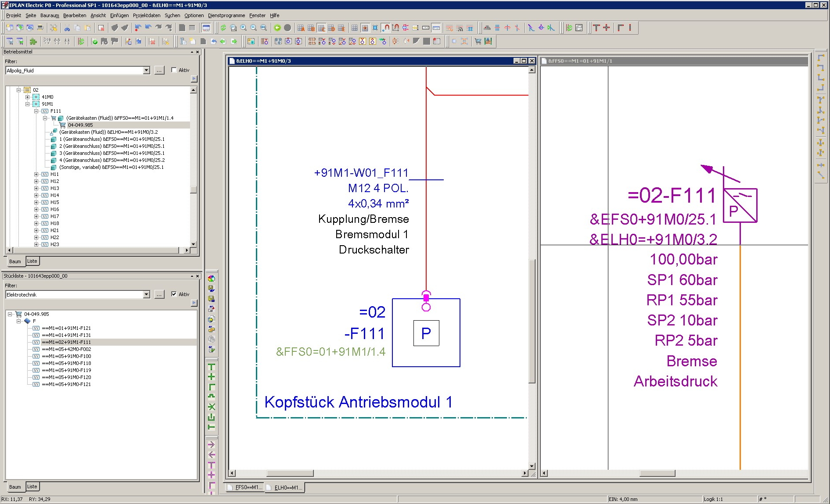The height and width of the screenshot is (504, 830).
Task: Expand the 41M0 tree node
Action: tap(27, 97)
